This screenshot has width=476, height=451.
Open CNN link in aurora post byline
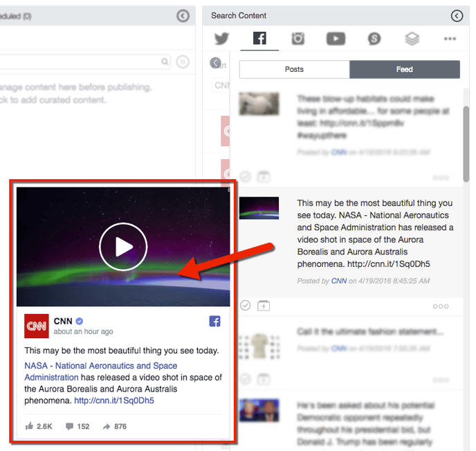[x=339, y=281]
